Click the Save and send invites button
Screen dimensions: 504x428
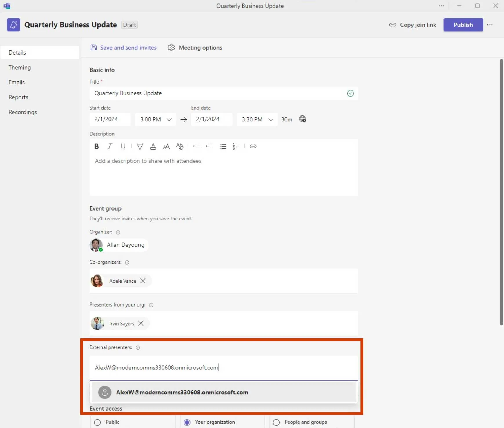point(124,48)
